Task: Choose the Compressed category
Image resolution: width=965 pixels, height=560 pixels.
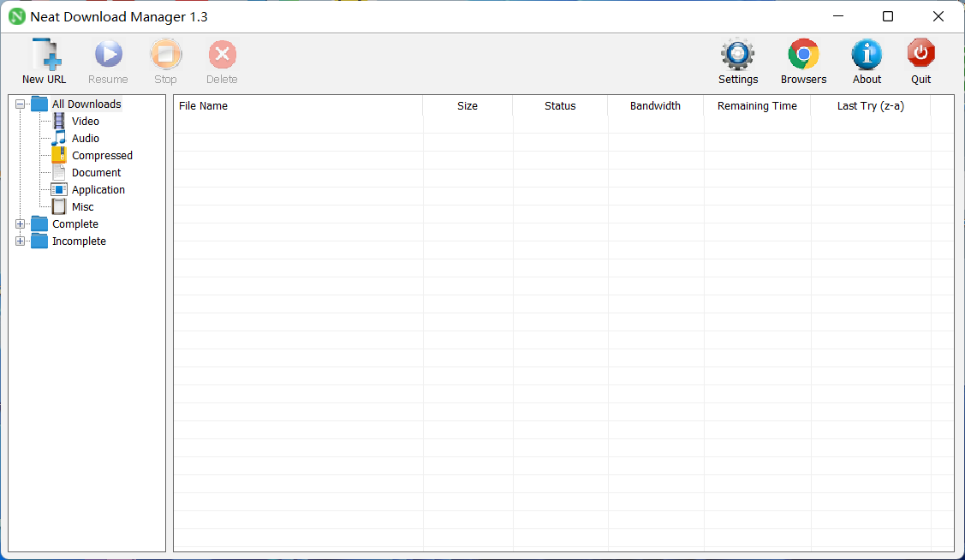Action: coord(101,156)
